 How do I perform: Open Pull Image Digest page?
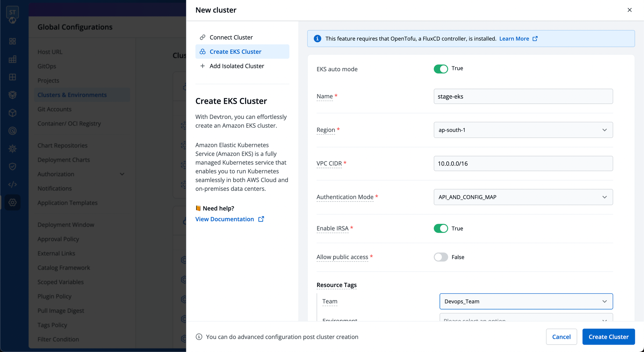61,311
